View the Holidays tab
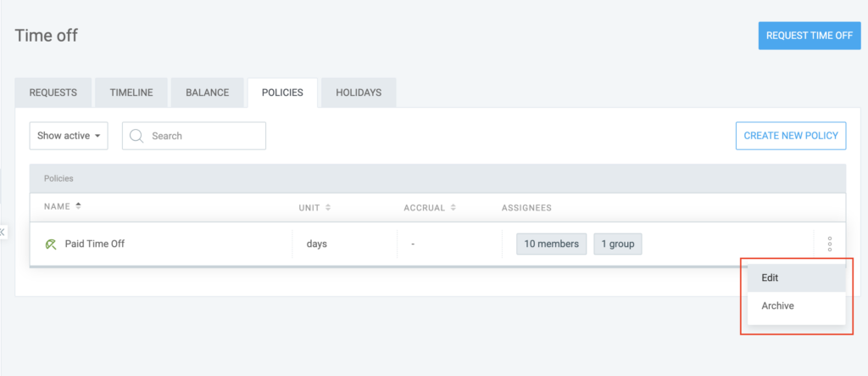Image resolution: width=868 pixels, height=376 pixels. click(359, 93)
